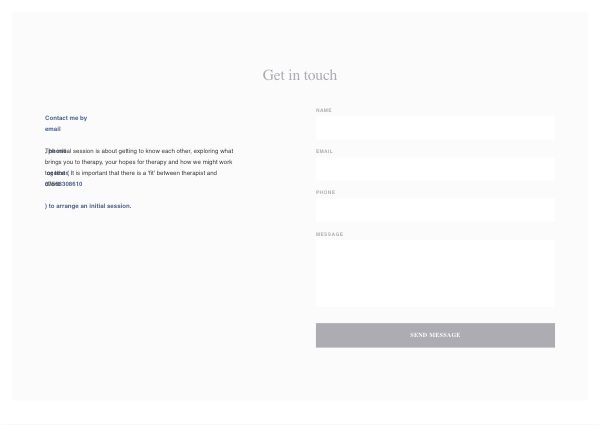Click the NAME field label
Screen dimensions: 600x425
tap(324, 110)
